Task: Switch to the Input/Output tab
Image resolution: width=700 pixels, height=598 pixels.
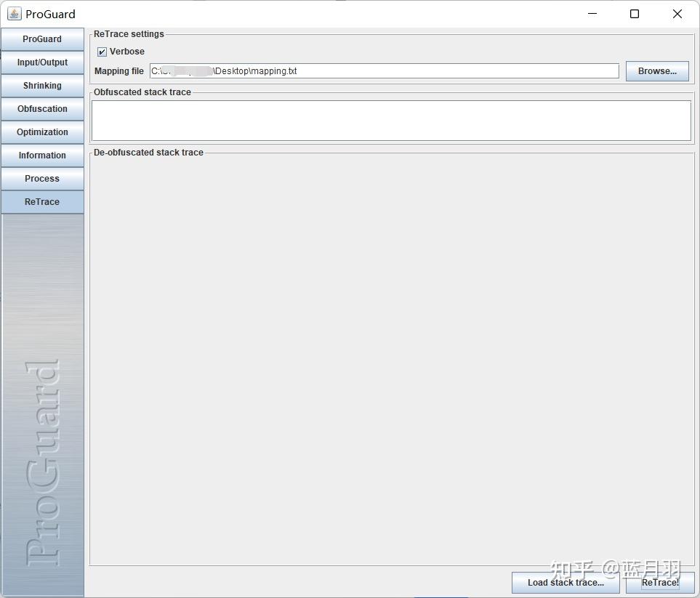Action: (42, 62)
